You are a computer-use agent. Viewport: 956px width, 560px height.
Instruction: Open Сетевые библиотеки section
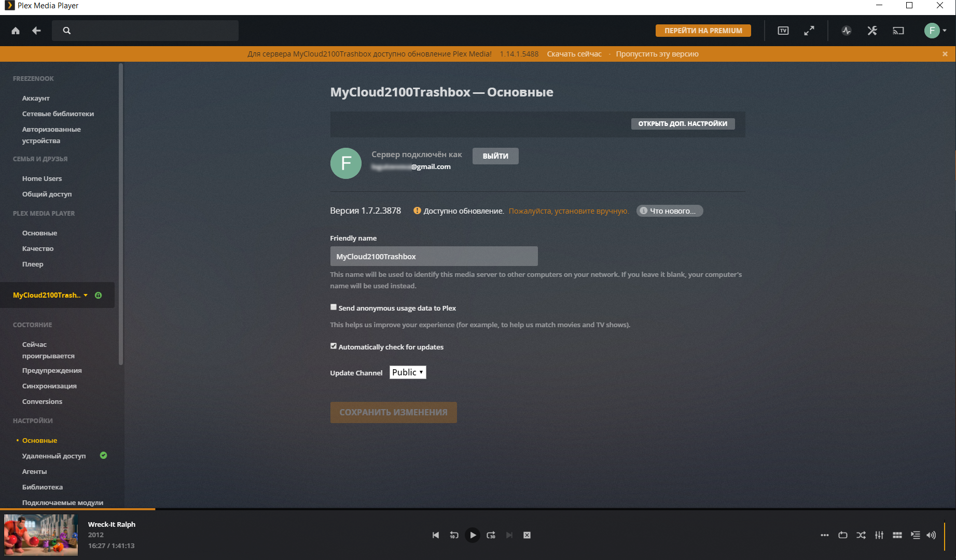(x=58, y=114)
